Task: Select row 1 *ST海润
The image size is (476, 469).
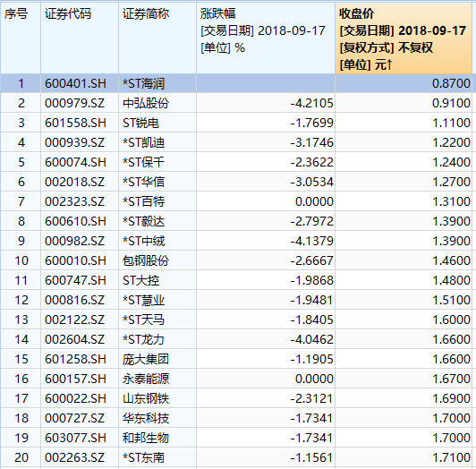Action: (x=236, y=83)
